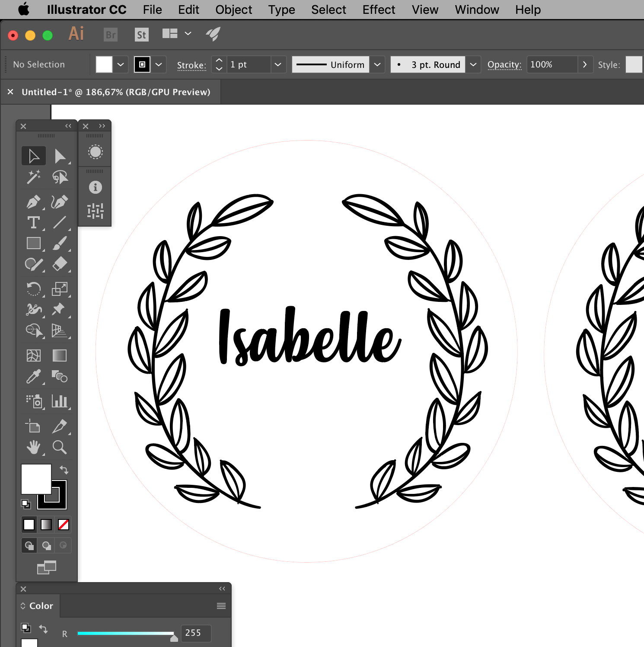The image size is (644, 647).
Task: Select the Slice tool
Action: 60,426
